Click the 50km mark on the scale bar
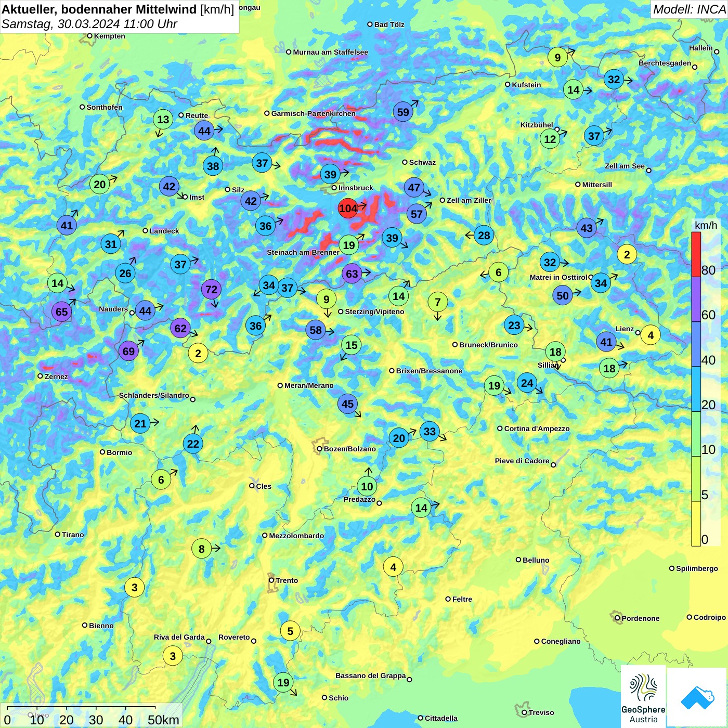This screenshot has height=728, width=728. (x=163, y=720)
